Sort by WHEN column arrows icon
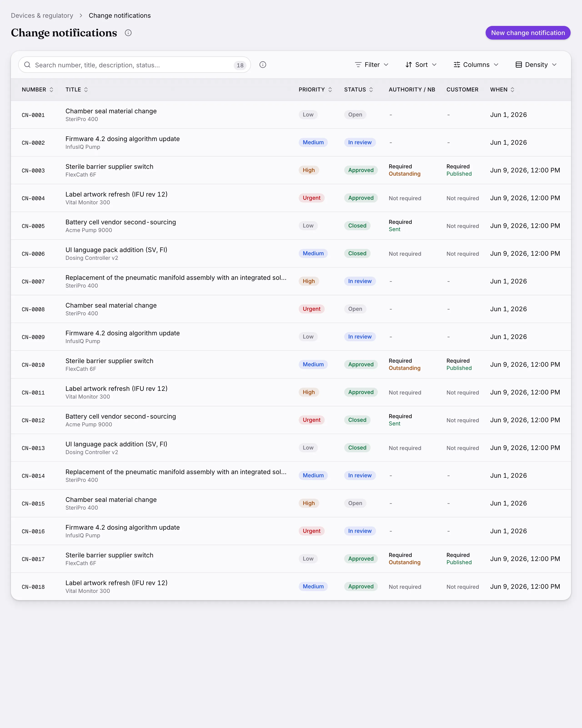Screen dimensions: 582x728 (512, 90)
